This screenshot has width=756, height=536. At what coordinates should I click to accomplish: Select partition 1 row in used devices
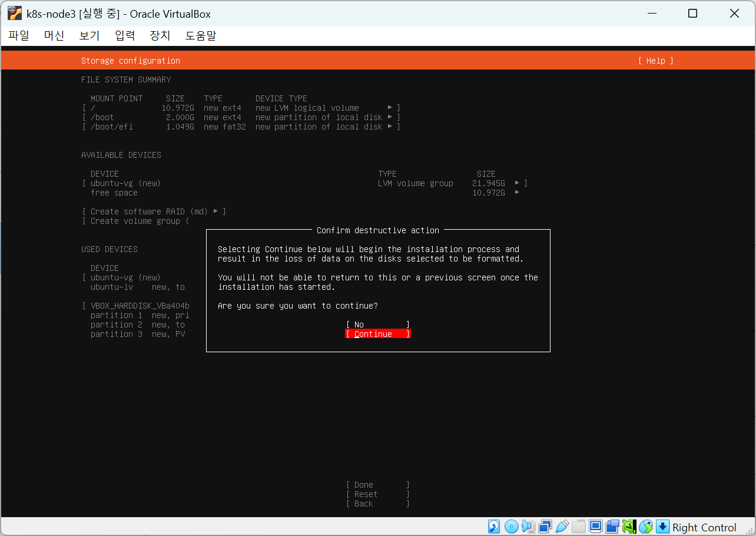coord(140,315)
